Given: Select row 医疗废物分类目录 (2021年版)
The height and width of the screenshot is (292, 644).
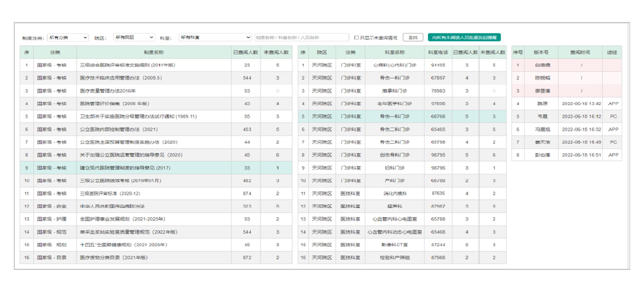Looking at the screenshot, I should (114, 257).
